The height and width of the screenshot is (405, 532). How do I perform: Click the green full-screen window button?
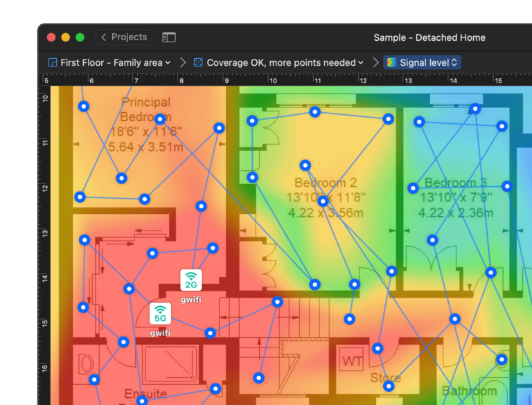coord(80,37)
